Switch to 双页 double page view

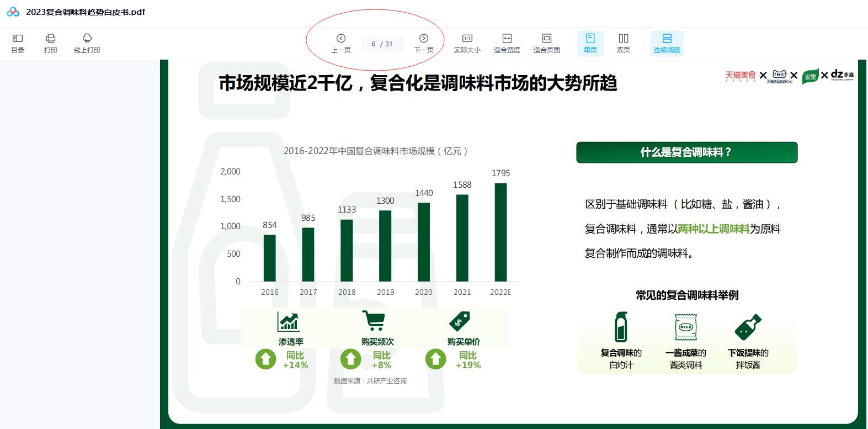click(623, 43)
